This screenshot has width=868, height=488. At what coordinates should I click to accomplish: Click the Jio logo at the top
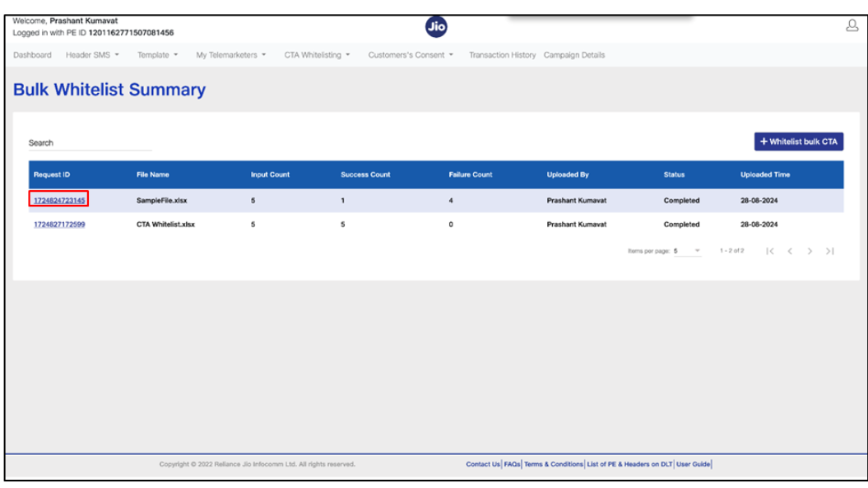pyautogui.click(x=436, y=26)
